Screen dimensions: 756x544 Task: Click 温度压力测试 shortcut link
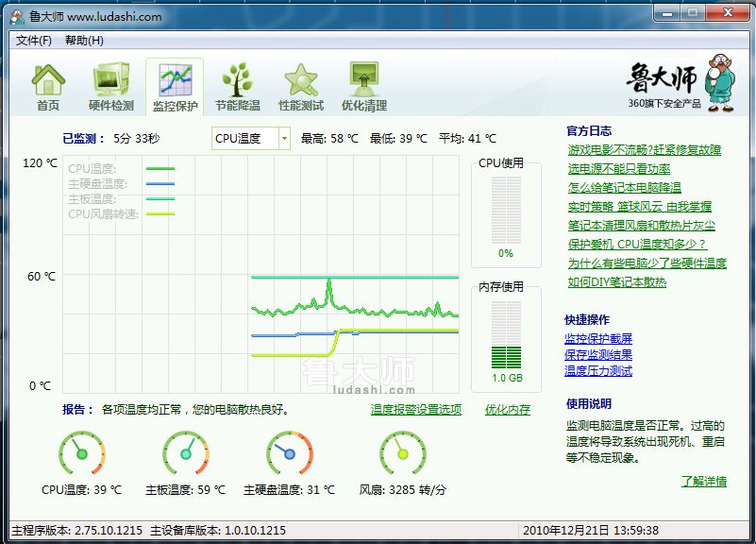[x=598, y=370]
